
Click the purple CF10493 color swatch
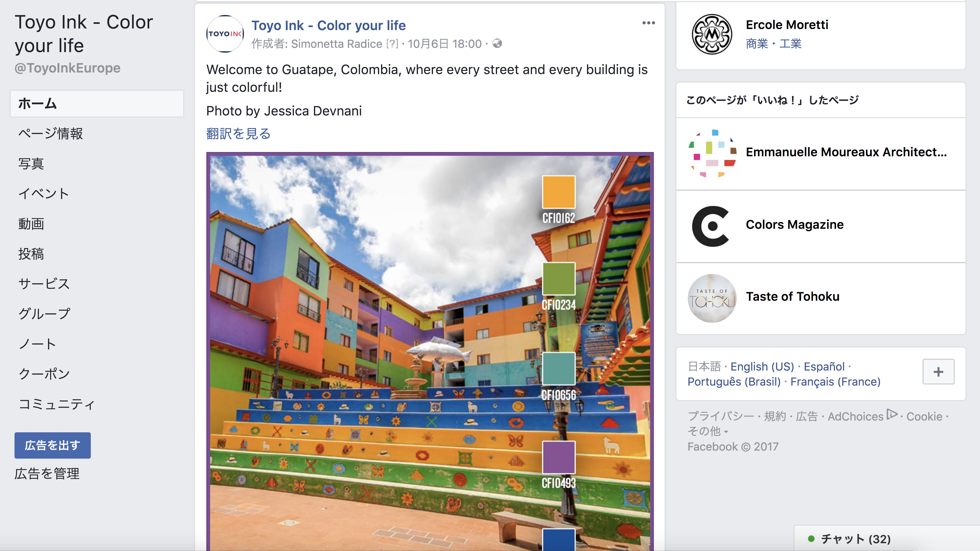[x=559, y=458]
